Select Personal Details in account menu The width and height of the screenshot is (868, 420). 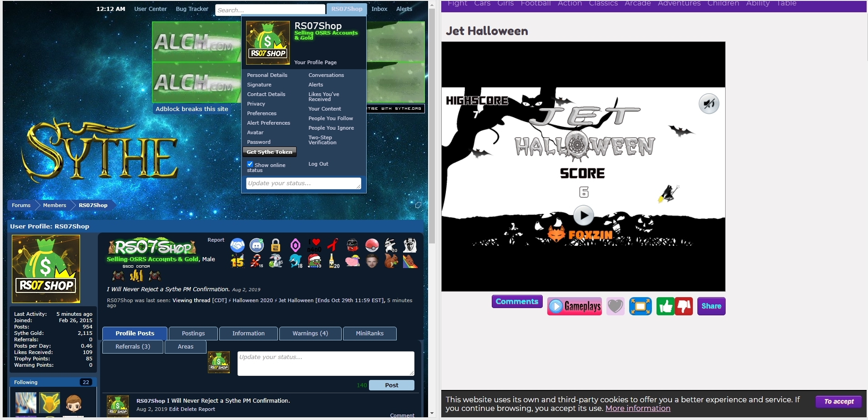tap(267, 75)
